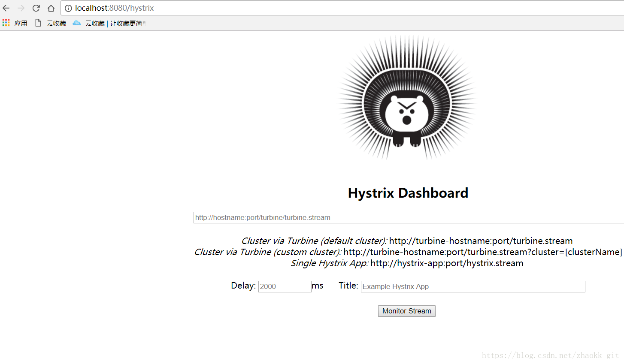This screenshot has height=364, width=624.
Task: Click the 'Delay:' label
Action: [243, 286]
